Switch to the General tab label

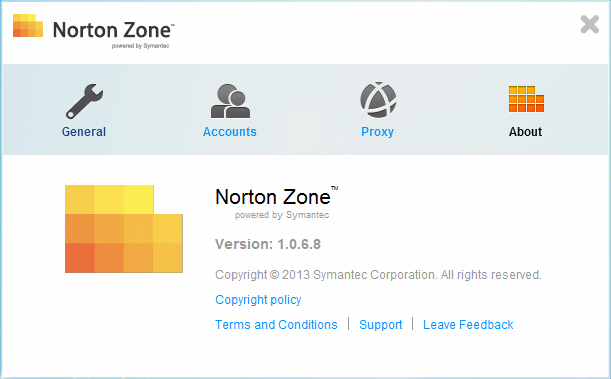(x=84, y=132)
